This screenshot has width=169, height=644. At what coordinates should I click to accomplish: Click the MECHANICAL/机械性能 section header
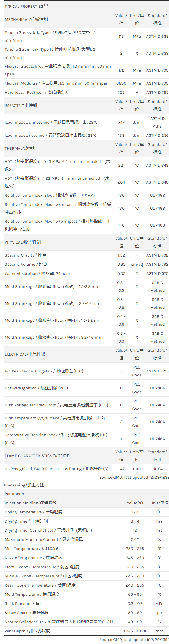point(26,19)
